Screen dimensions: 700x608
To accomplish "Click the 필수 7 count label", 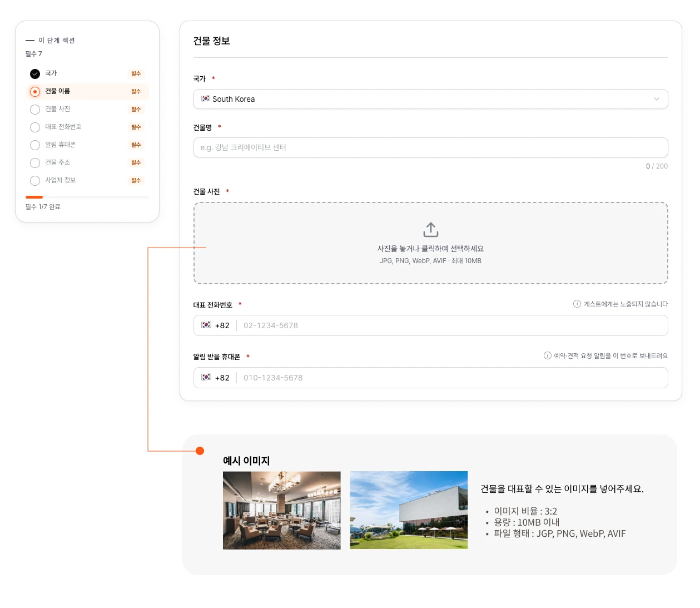I will [x=33, y=53].
